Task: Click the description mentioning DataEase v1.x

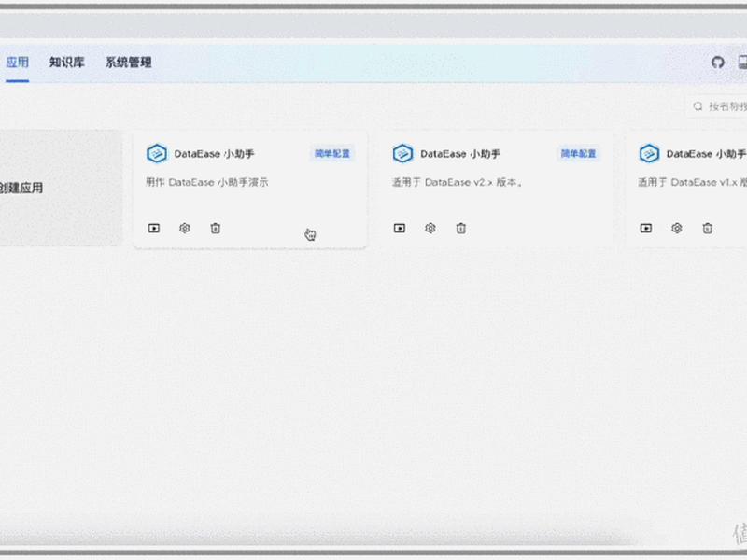Action: (692, 182)
